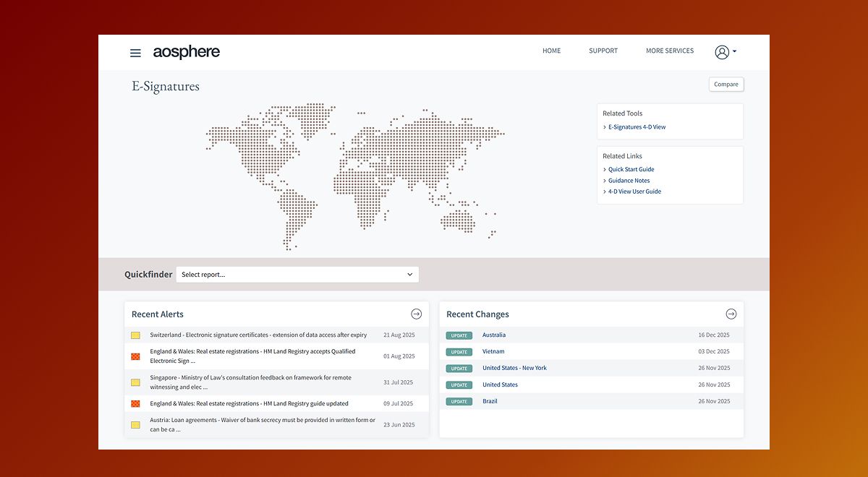Open all Recent Alerts arrow icon
The width and height of the screenshot is (868, 477).
416,314
